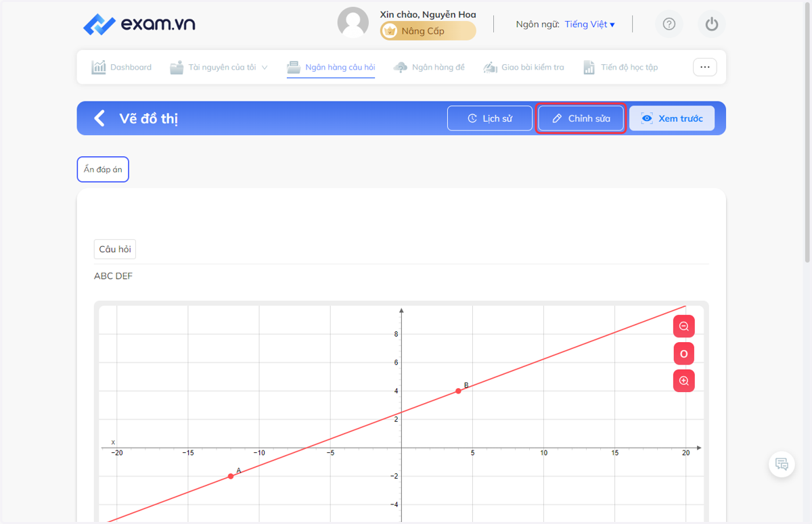Viewport: 812px width, 524px height.
Task: Click the power logout icon
Action: pos(711,24)
